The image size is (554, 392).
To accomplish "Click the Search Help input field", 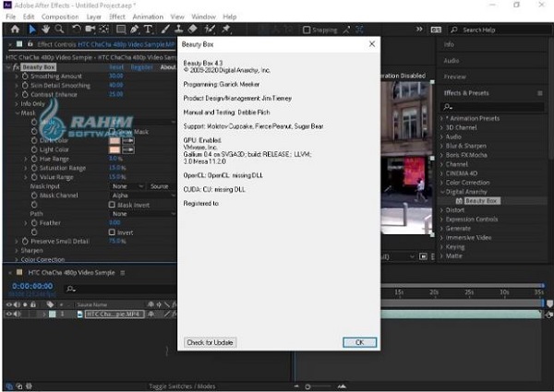I will [501, 30].
